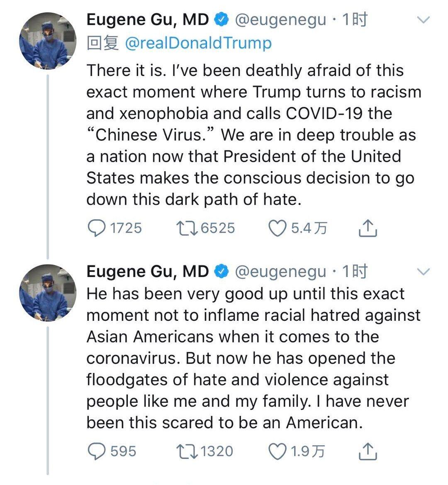The height and width of the screenshot is (485, 448).
Task: Click the second tweet's profile picture
Action: (48, 293)
